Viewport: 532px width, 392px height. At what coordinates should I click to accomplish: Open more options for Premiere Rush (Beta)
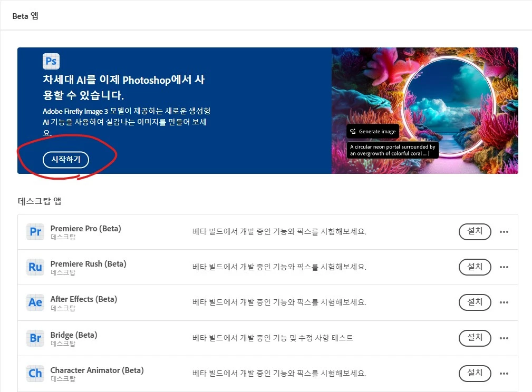pos(504,267)
